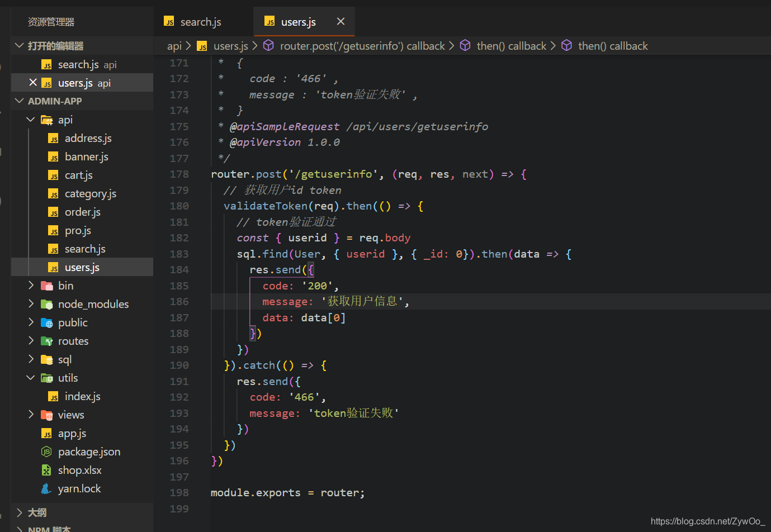This screenshot has height=532, width=771.
Task: Click line number 186 in the gutter
Action: tap(179, 302)
